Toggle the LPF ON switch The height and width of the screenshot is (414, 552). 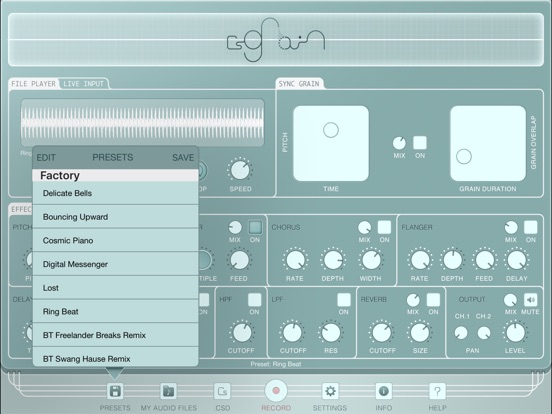(x=344, y=300)
